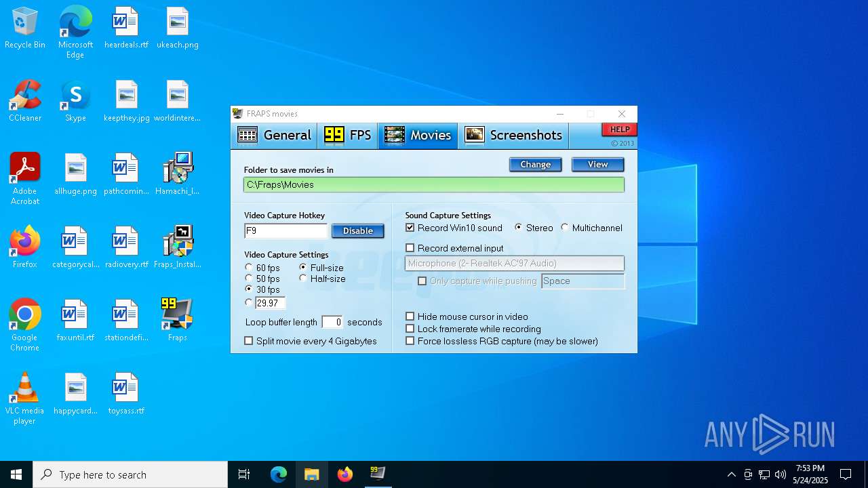Switch to the FPS tab
Viewport: 868px width, 488px height.
(x=348, y=135)
